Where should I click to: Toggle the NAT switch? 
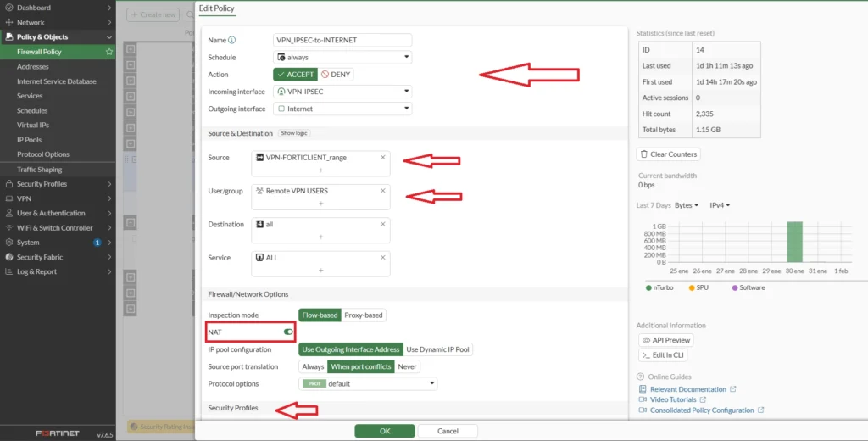288,332
